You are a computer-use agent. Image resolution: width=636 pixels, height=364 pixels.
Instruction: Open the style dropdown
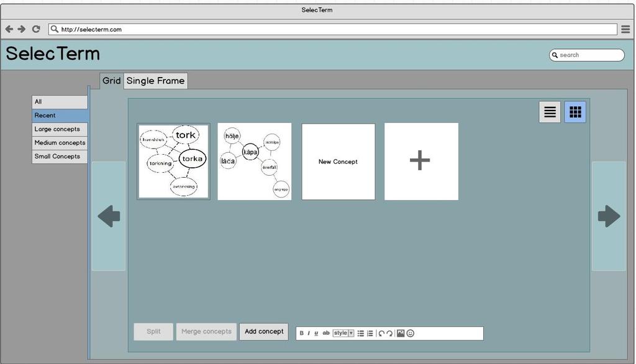point(343,333)
